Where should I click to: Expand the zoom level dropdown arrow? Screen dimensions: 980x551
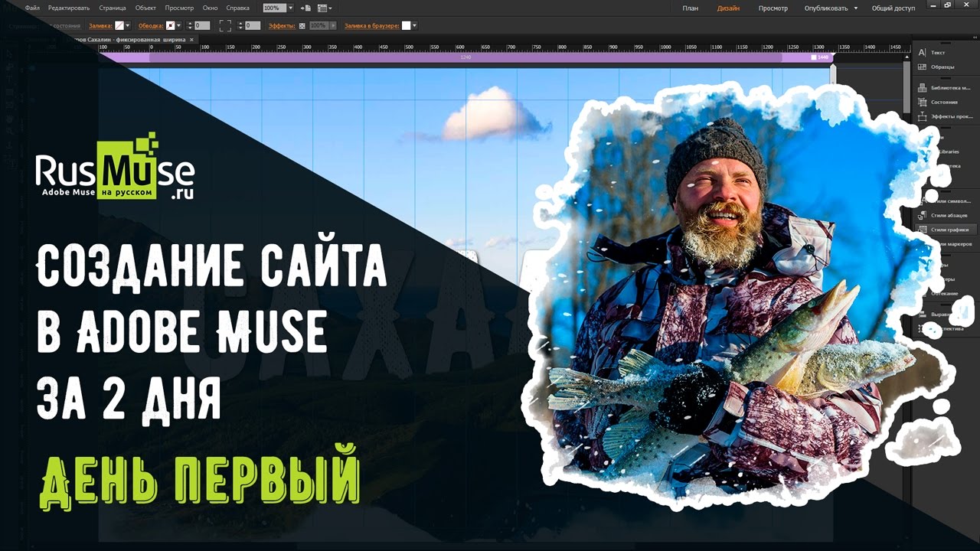(291, 8)
